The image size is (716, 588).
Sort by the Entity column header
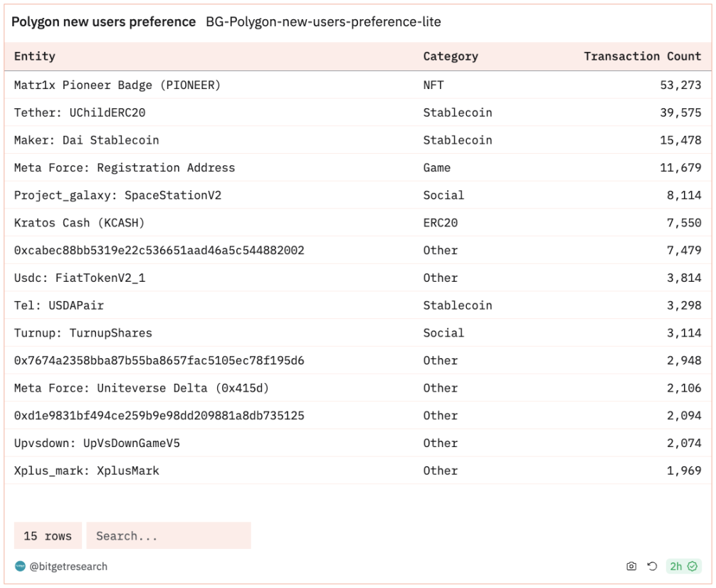[x=35, y=56]
